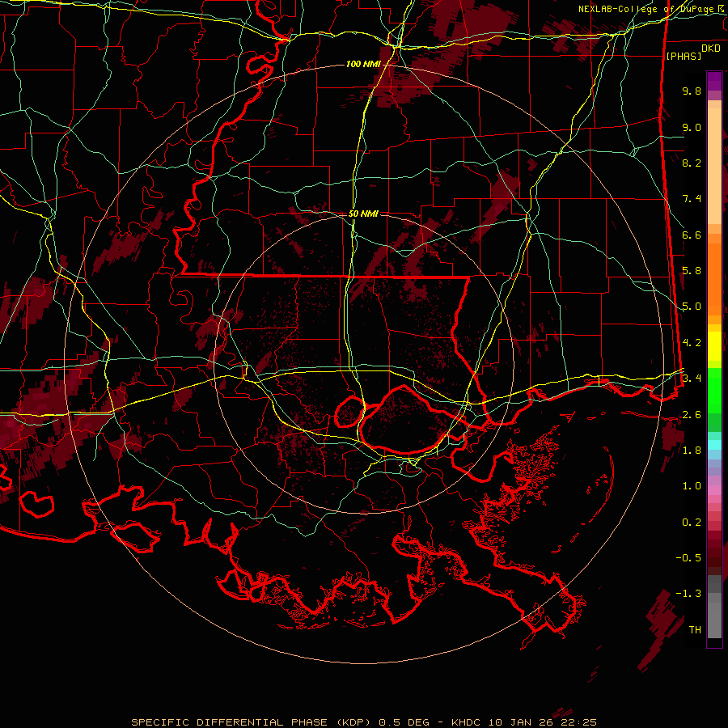Click the cyan color bar segment
Viewport: 728px width, 728px height.
coord(714,445)
